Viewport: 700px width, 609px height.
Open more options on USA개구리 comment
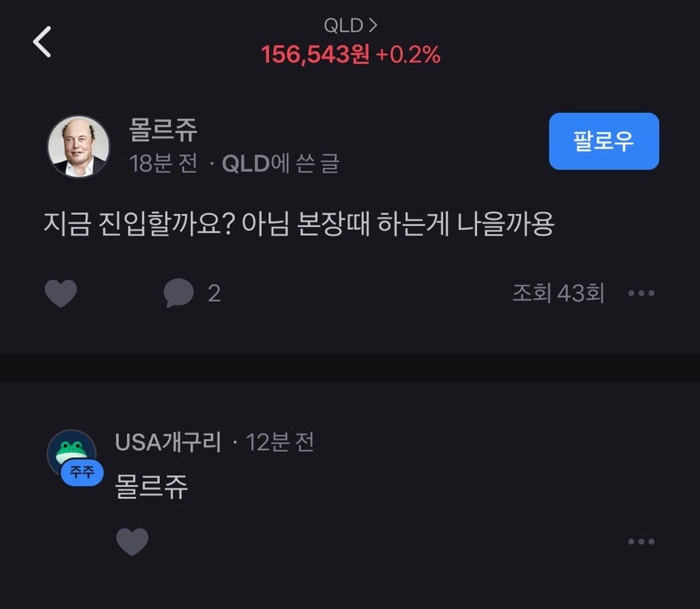click(641, 541)
